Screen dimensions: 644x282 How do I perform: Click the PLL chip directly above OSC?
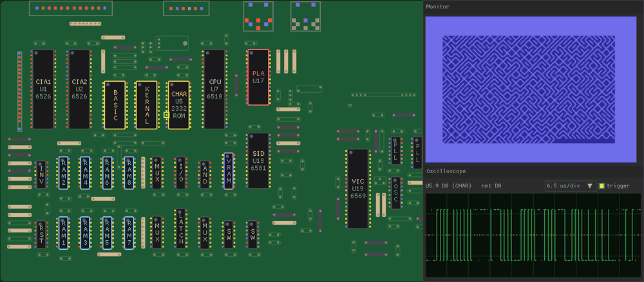(x=395, y=151)
